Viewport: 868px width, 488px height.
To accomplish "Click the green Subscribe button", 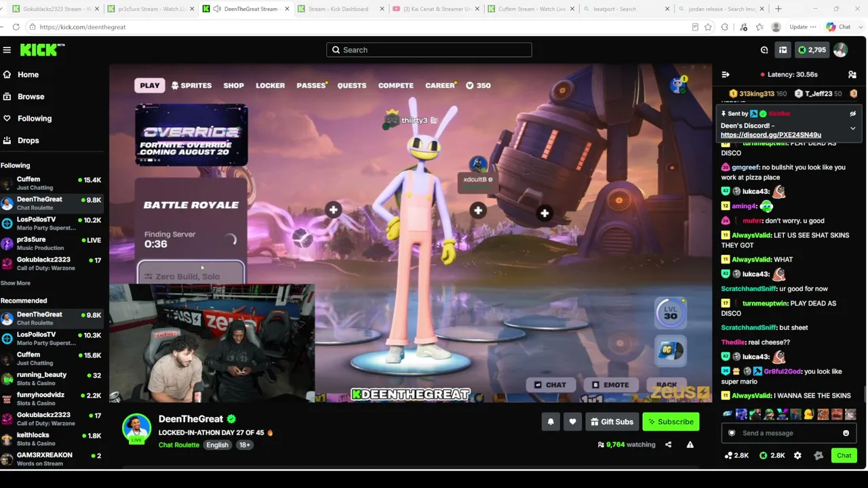I will coord(671,422).
